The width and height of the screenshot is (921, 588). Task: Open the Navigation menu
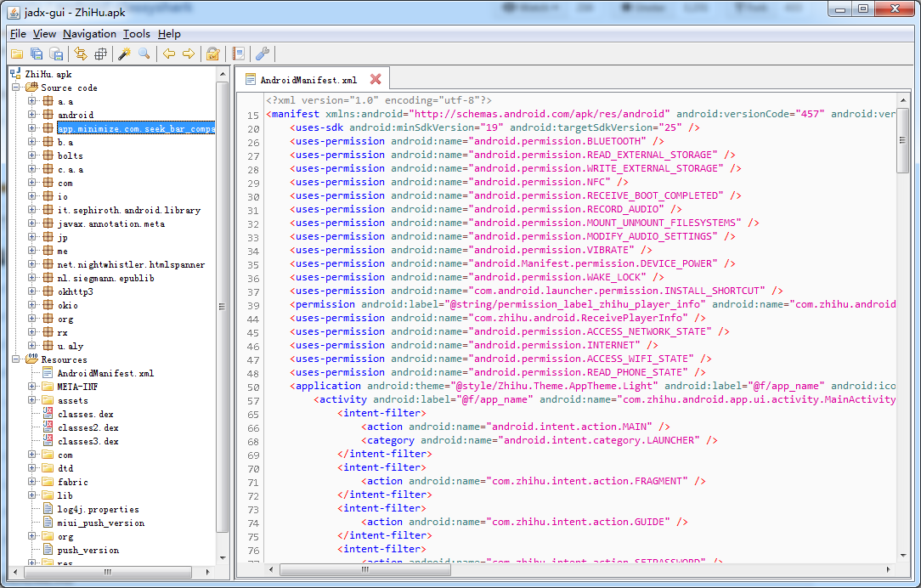pyautogui.click(x=89, y=34)
